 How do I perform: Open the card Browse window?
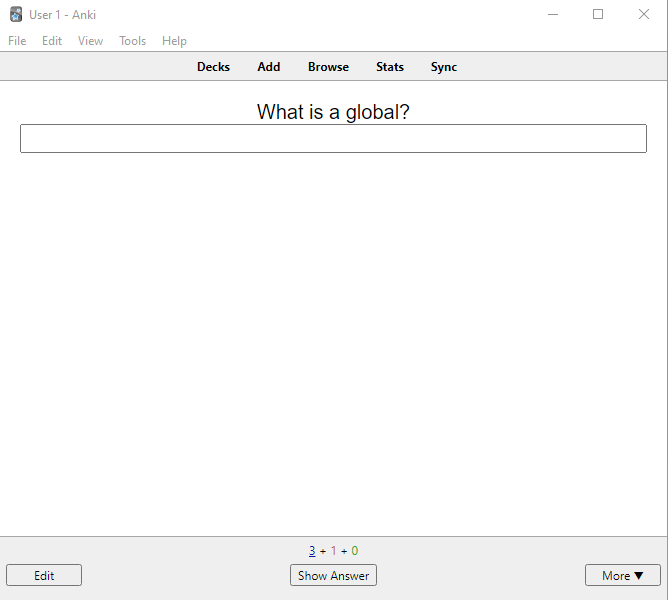tap(328, 67)
